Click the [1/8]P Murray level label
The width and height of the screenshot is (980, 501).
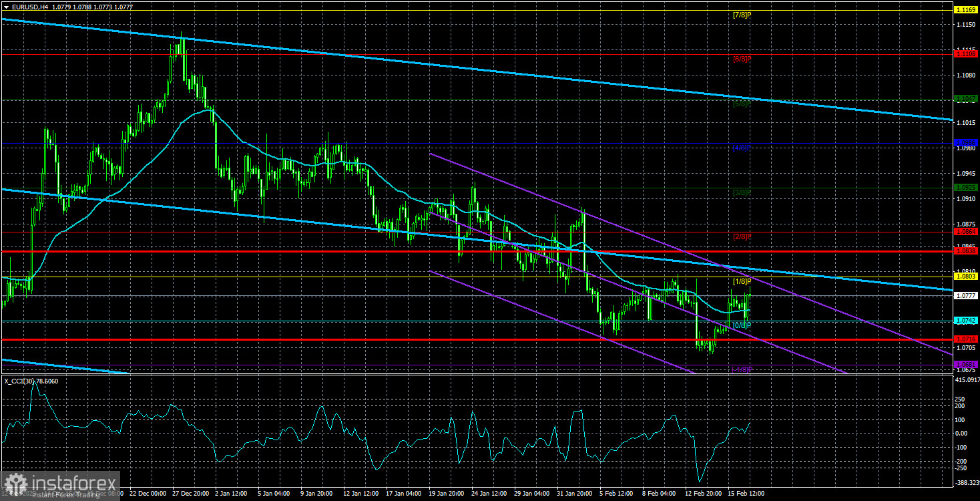click(742, 281)
